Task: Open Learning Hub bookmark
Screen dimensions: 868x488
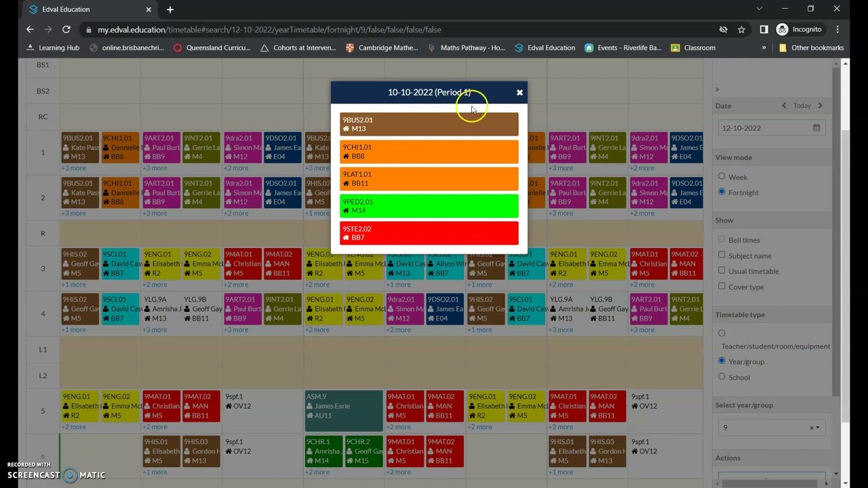Action: 53,48
